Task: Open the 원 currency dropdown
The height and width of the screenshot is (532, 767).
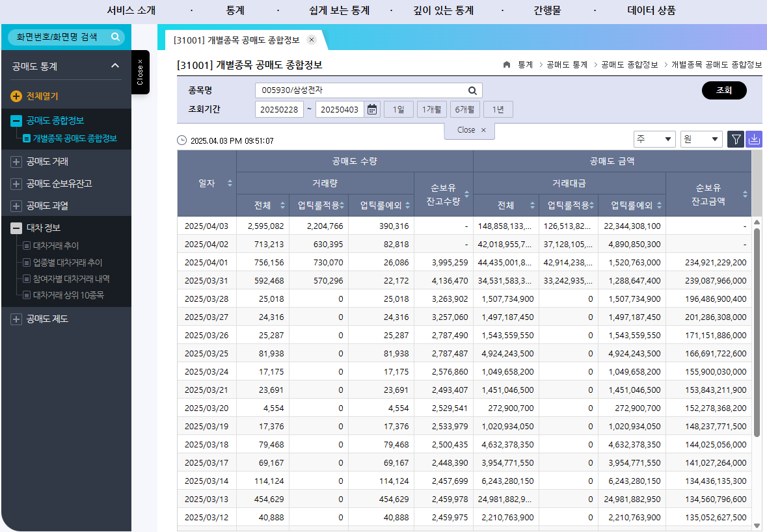Action: tap(701, 139)
